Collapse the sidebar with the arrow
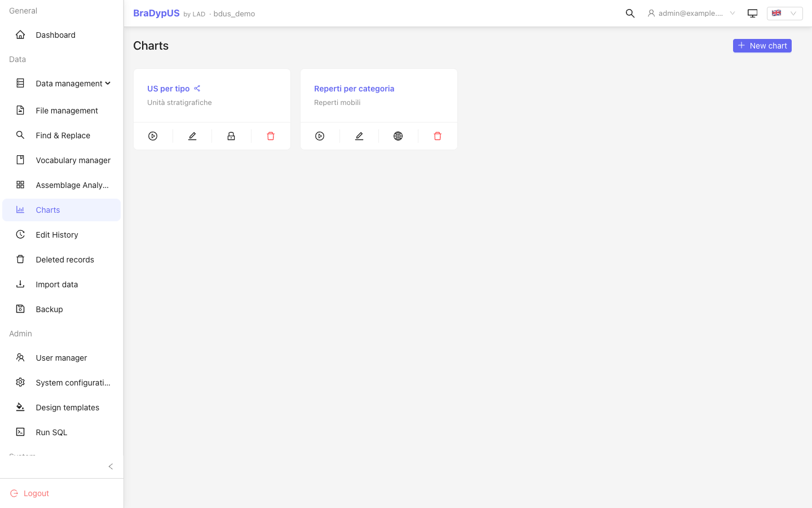812x508 pixels. tap(111, 466)
